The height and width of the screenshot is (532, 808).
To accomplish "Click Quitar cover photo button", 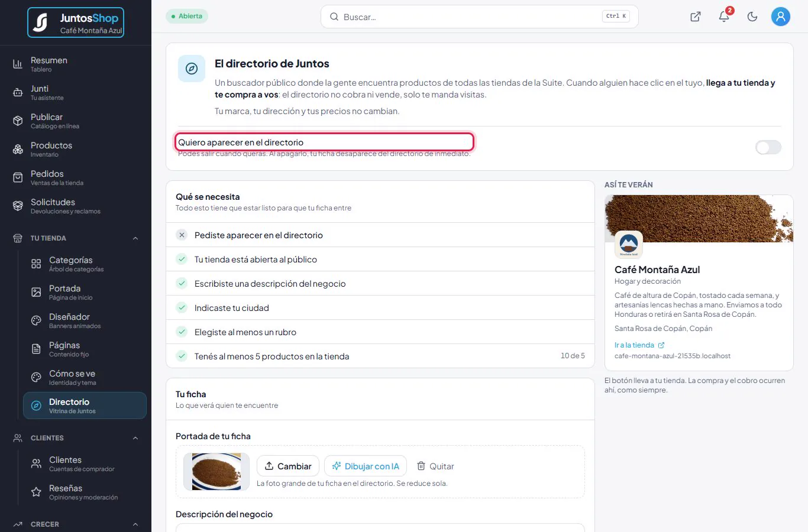I will pos(435,466).
